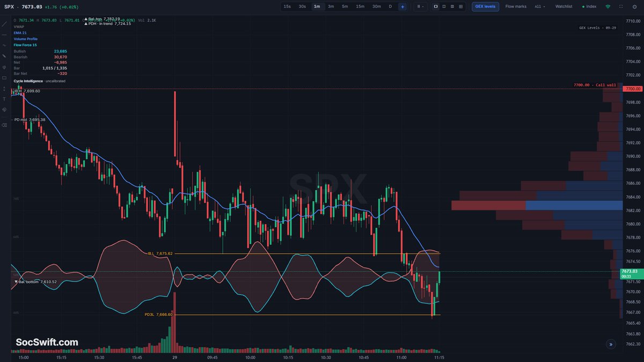
Task: Click the IB H 7,699.60 level label
Action: point(27,91)
